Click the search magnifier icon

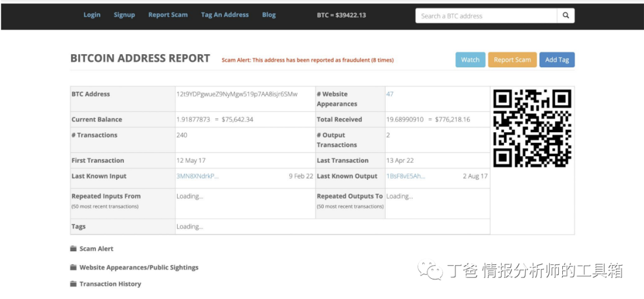pyautogui.click(x=565, y=15)
